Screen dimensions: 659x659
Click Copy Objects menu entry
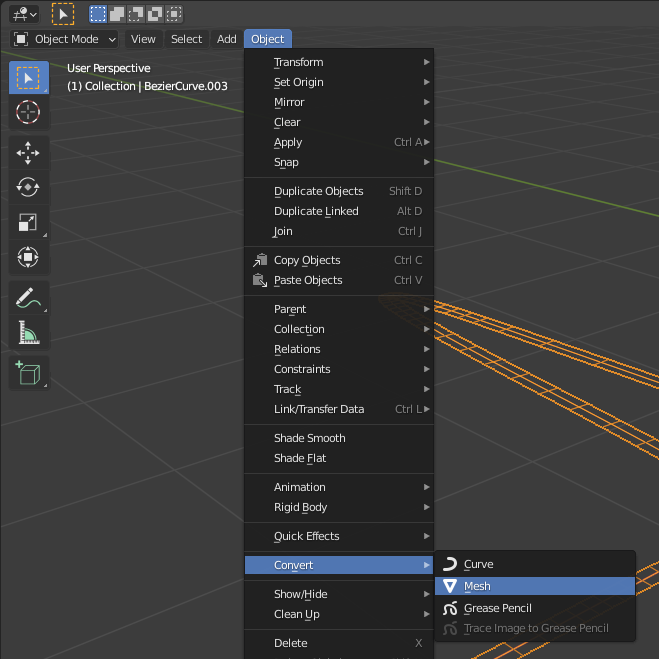click(x=339, y=260)
